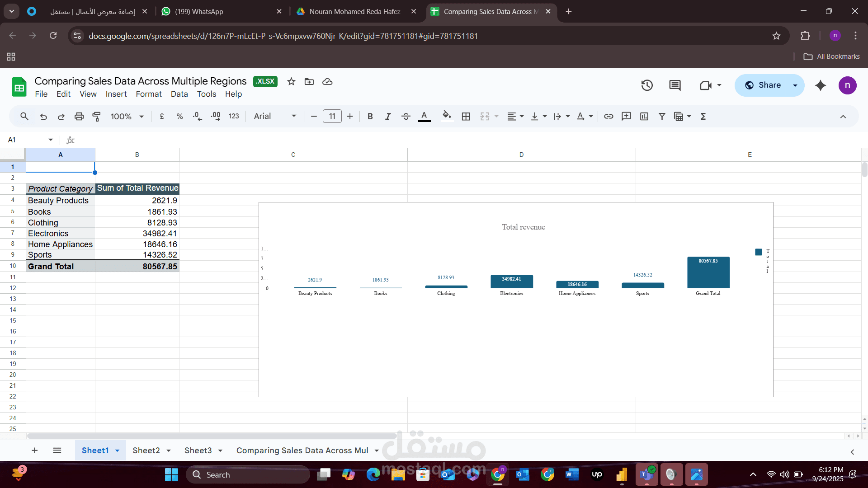Click the paint format icon

96,117
